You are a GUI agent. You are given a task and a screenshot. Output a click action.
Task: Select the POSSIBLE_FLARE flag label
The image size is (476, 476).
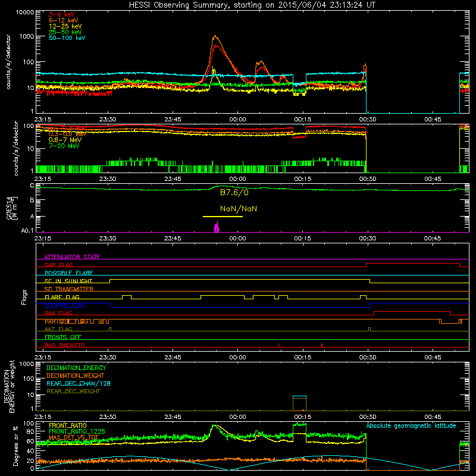(68, 273)
